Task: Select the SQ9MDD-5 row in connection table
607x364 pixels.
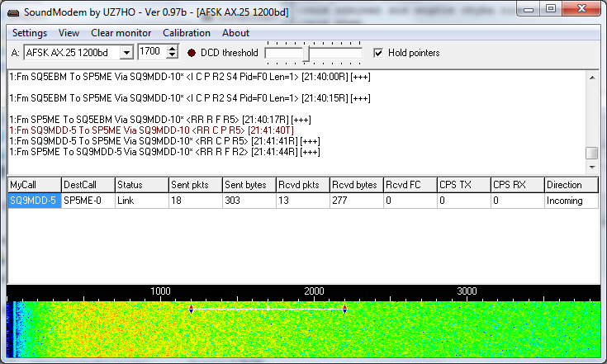Action: tap(33, 201)
